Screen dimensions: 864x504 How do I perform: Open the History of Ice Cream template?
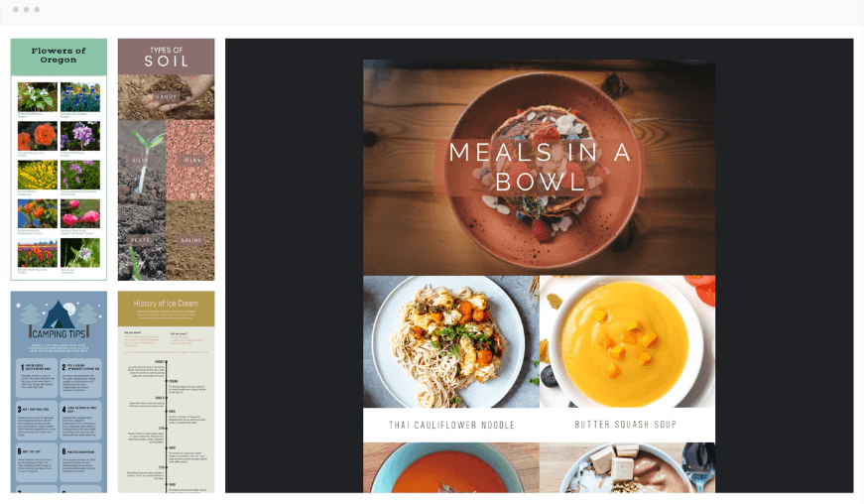coord(166,392)
